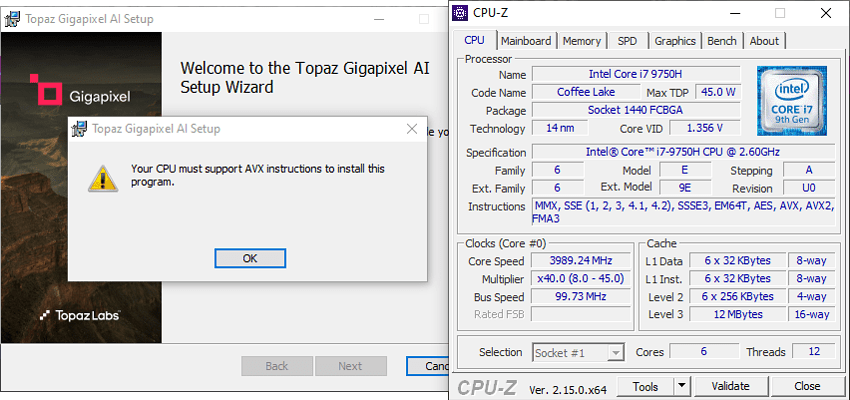Click the Level 3 value '12 MBytes'
The width and height of the screenshot is (850, 400).
tap(737, 314)
